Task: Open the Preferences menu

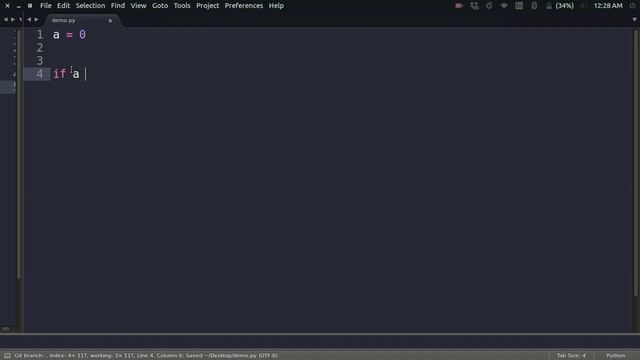Action: [244, 6]
